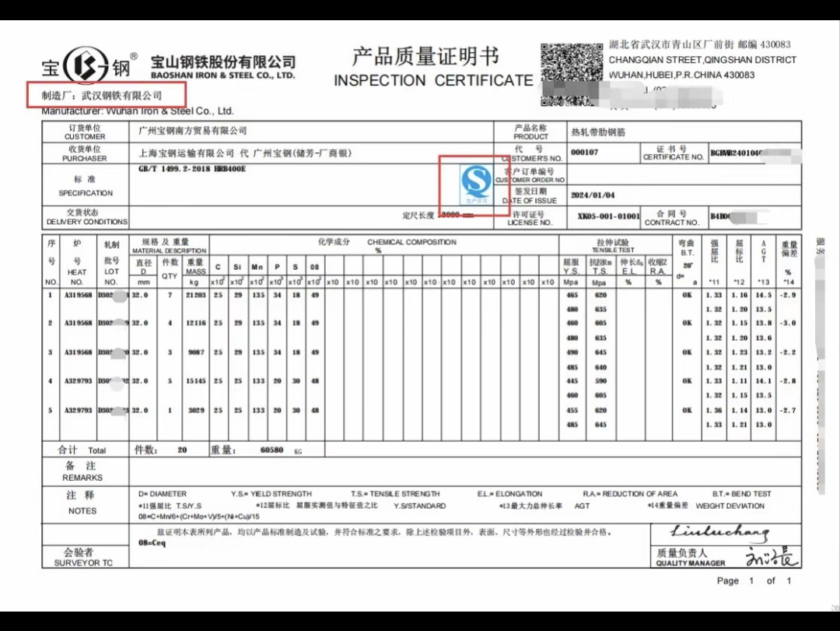Click tensile strength value '640'
This screenshot has width=840, height=631.
(x=600, y=368)
